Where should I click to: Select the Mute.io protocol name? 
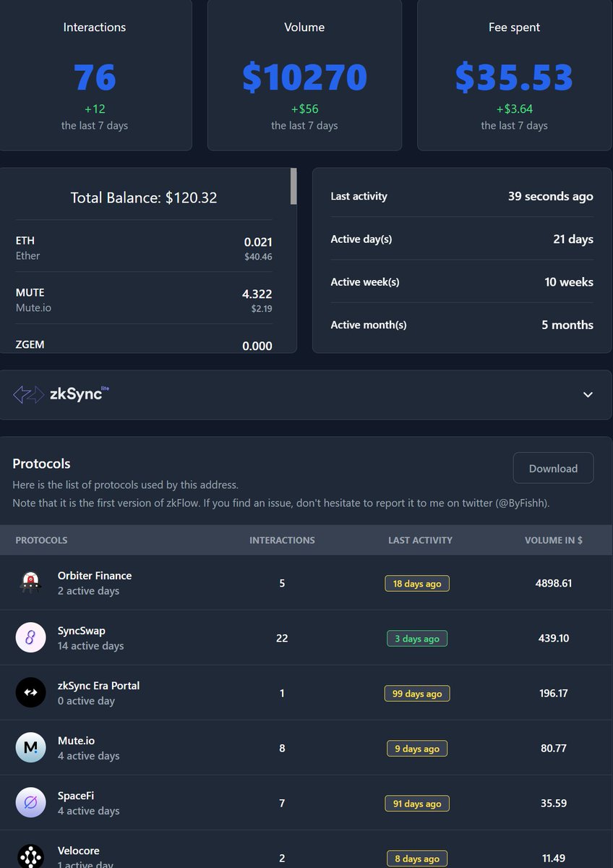click(76, 741)
